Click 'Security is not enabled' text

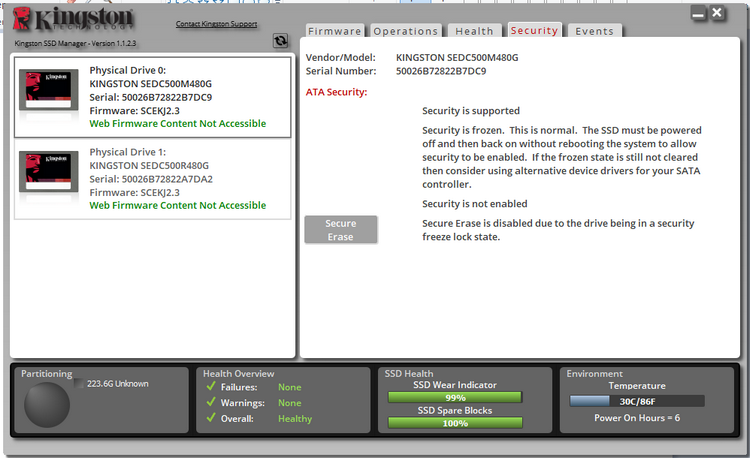point(474,204)
